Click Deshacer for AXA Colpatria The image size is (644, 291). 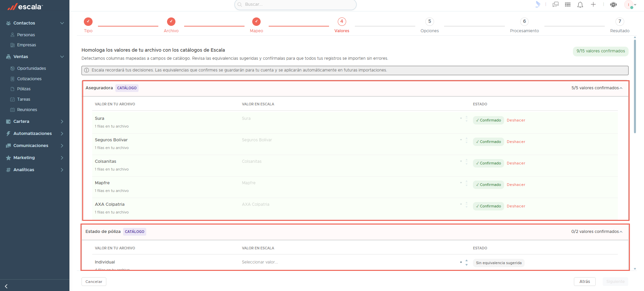pyautogui.click(x=516, y=206)
